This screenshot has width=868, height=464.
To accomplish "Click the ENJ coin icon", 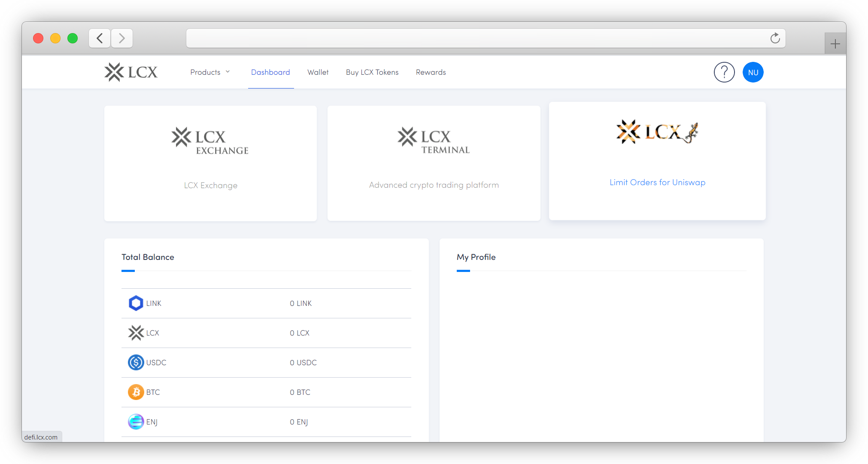I will pos(136,422).
